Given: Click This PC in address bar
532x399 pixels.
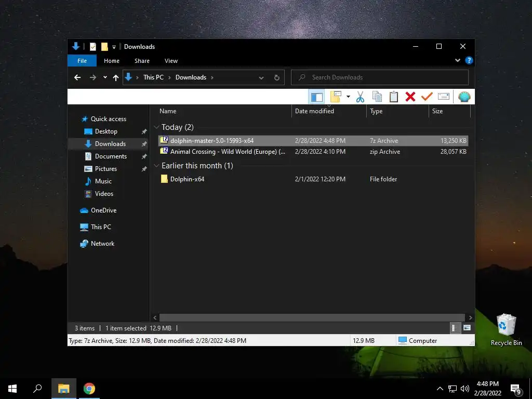Looking at the screenshot, I should coord(153,77).
